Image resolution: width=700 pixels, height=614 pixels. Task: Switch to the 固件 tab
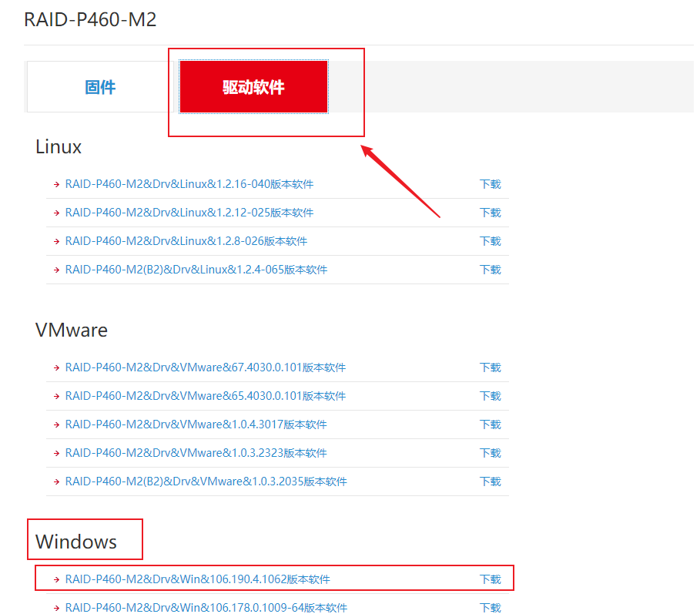100,86
